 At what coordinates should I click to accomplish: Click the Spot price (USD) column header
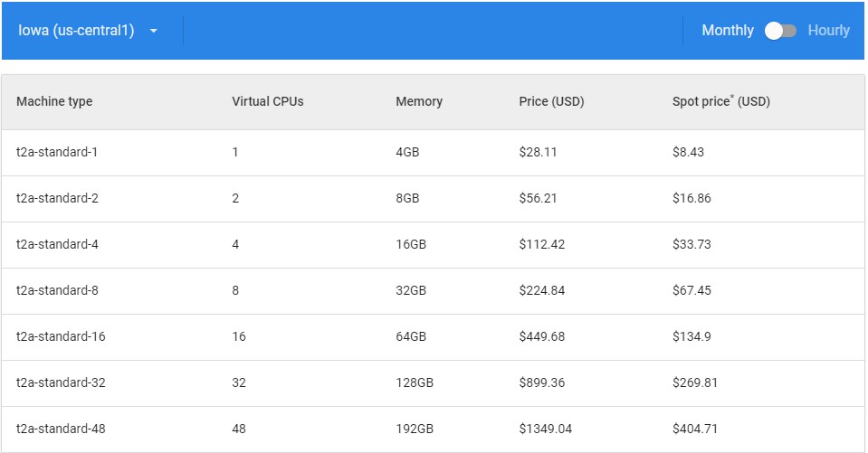click(720, 101)
